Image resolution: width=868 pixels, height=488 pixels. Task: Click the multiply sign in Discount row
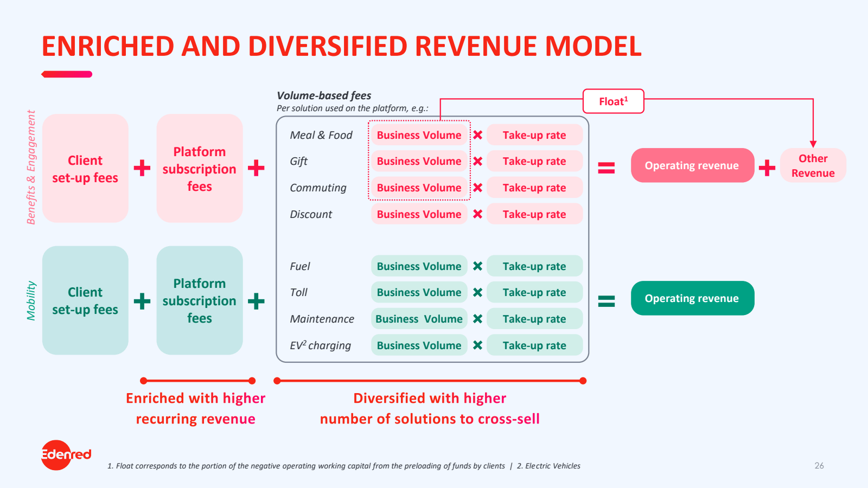[477, 214]
